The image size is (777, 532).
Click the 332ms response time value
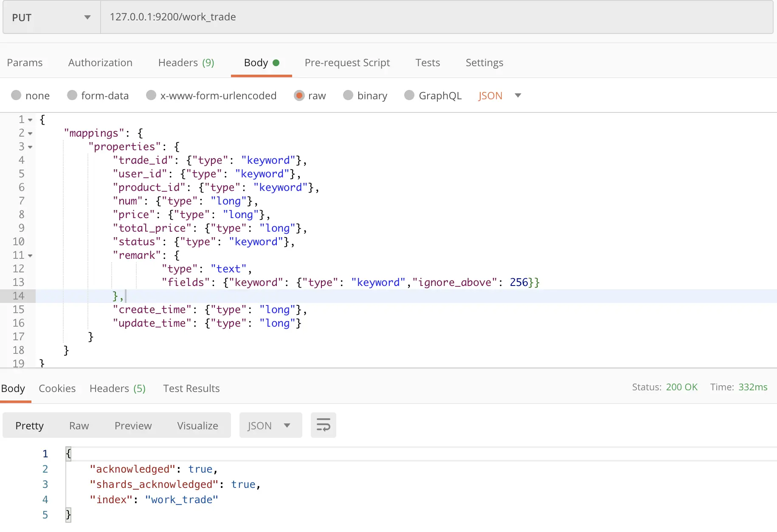click(x=753, y=387)
